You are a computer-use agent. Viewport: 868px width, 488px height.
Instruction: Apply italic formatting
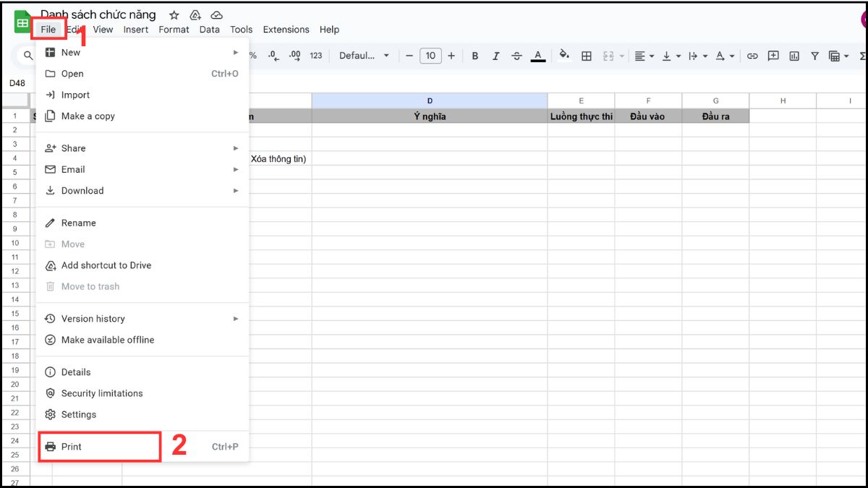pos(495,55)
